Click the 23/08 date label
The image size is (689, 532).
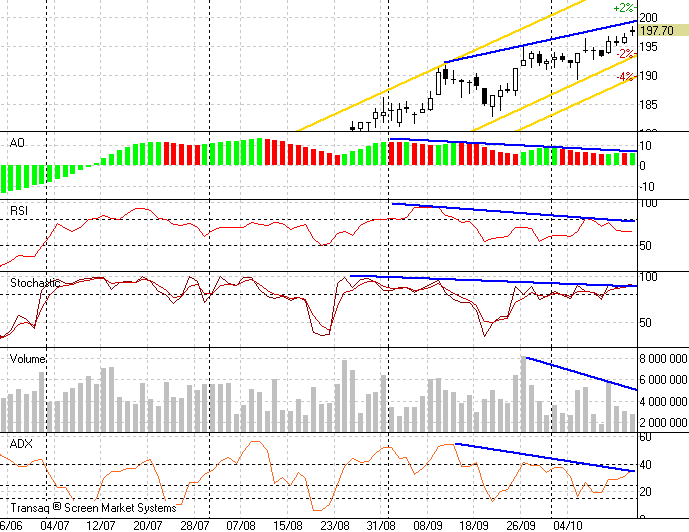coord(335,525)
